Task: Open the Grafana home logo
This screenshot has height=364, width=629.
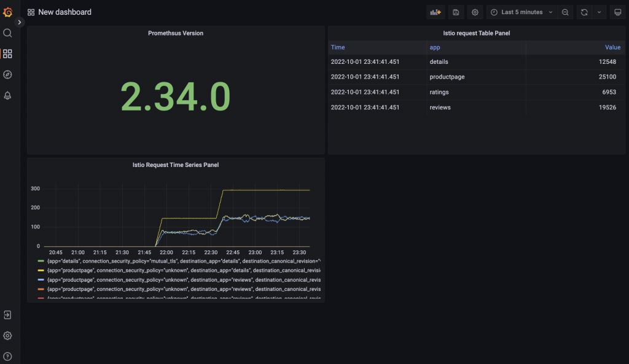Action: [7, 12]
